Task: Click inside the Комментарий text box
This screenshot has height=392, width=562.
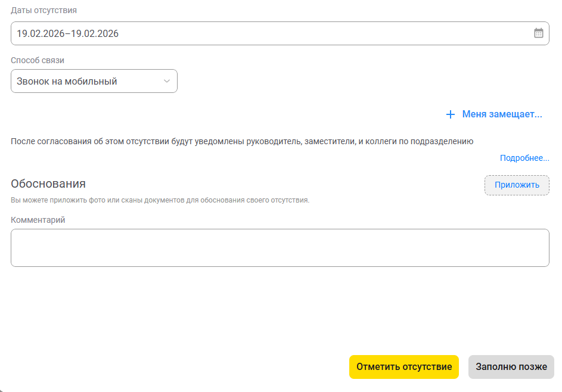Action: tap(280, 248)
